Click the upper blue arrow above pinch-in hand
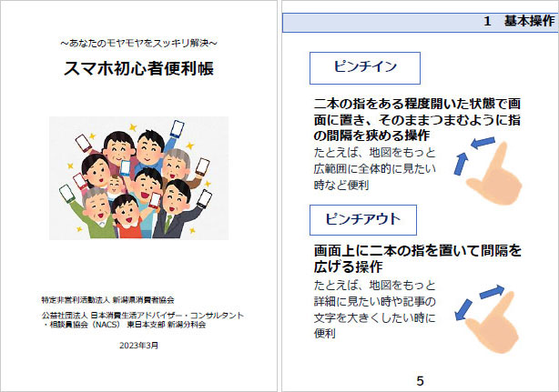The height and width of the screenshot is (392, 559). click(483, 143)
